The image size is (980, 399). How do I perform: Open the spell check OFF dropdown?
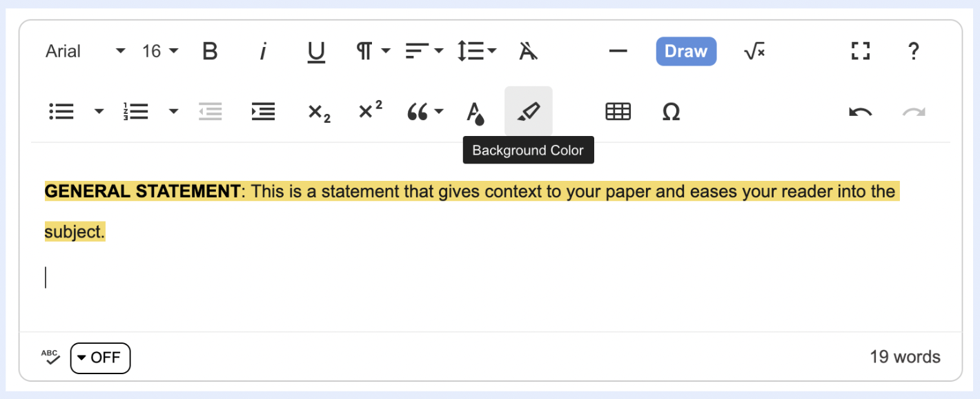[x=100, y=358]
